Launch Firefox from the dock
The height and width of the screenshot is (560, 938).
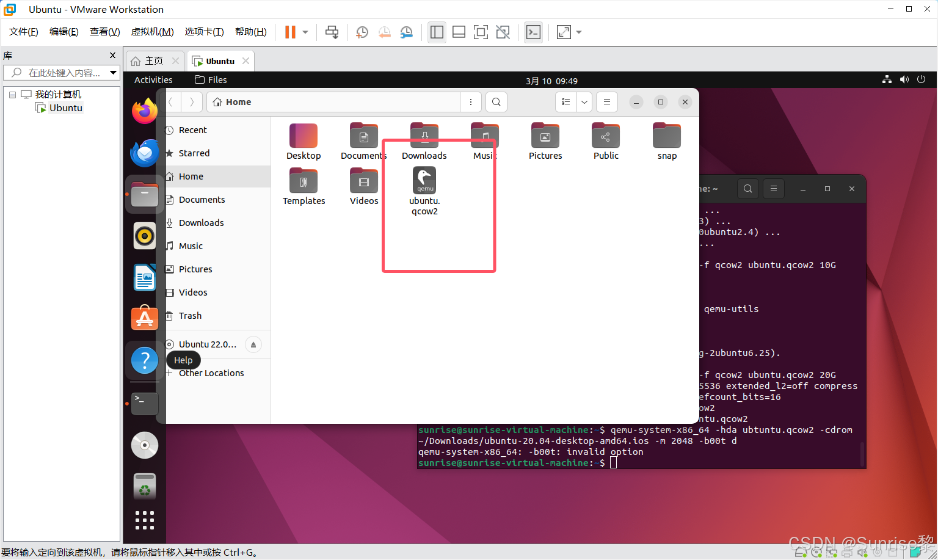coord(145,111)
